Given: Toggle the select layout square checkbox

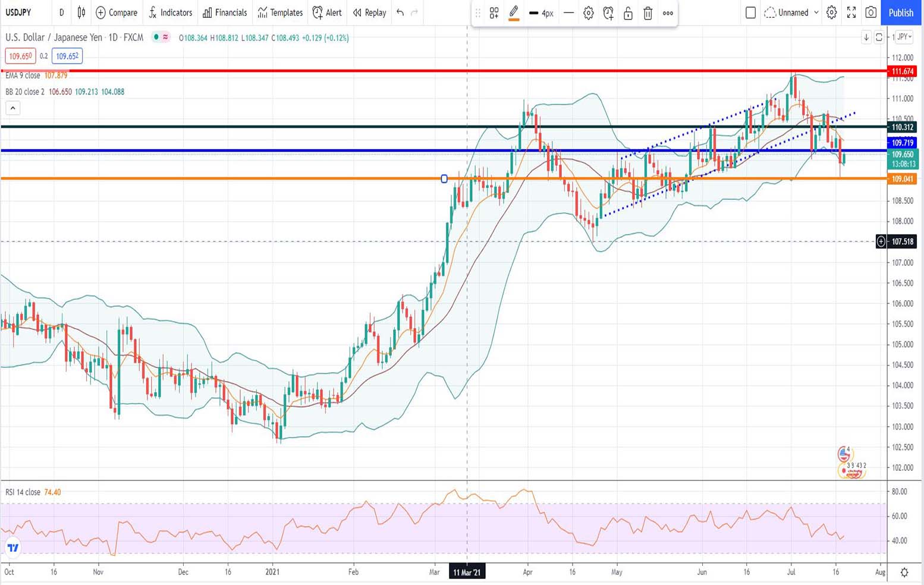Looking at the screenshot, I should (750, 12).
